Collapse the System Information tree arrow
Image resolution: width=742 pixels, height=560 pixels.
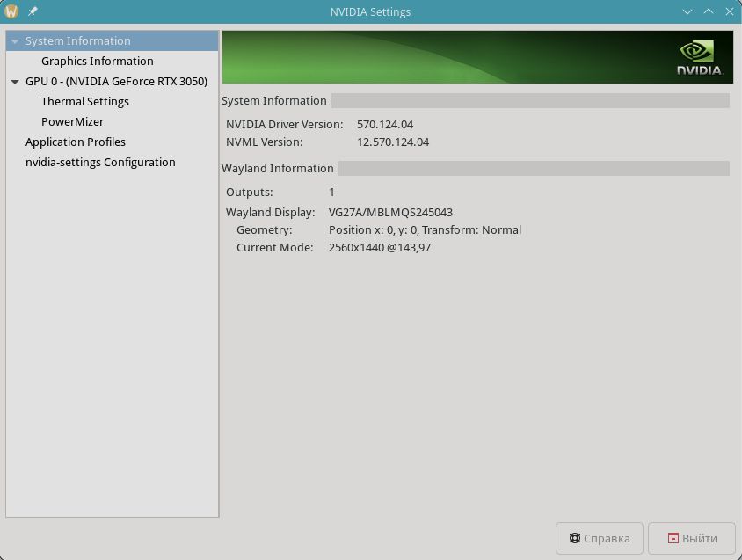(x=15, y=41)
